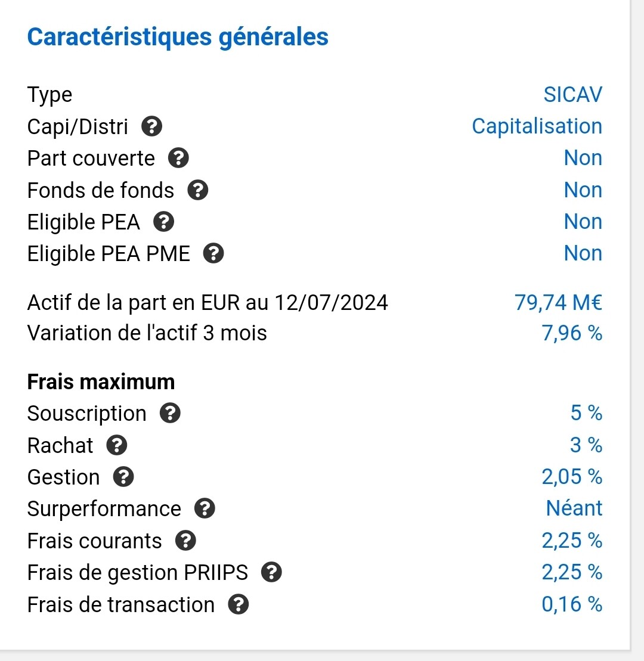
Task: Click the 79,74 M€ asset value
Action: (x=558, y=303)
